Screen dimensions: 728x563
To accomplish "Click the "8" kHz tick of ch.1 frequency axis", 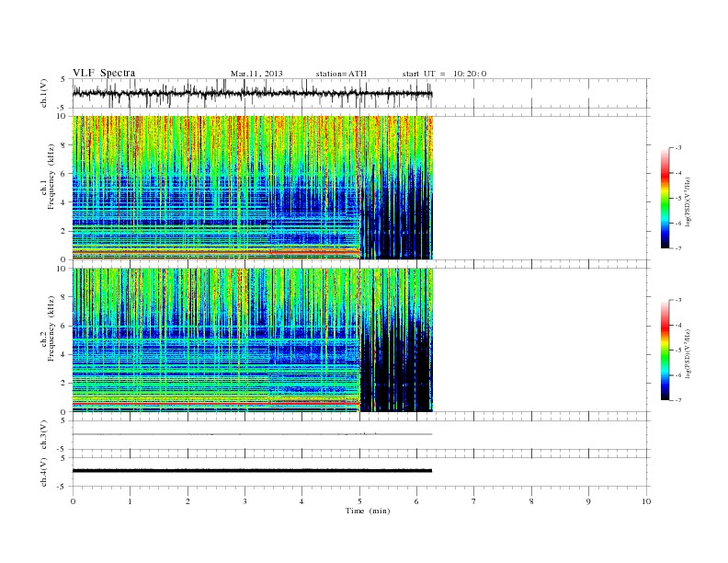I will point(64,145).
